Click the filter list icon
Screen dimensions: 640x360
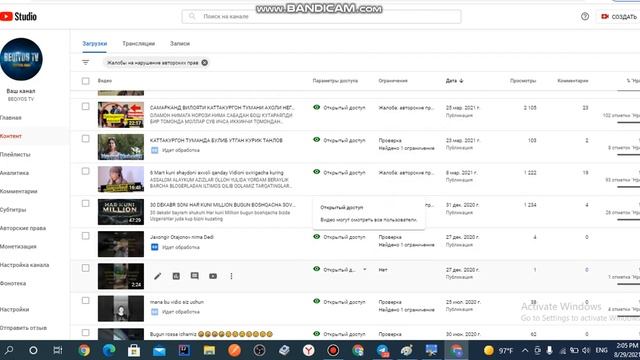[85, 62]
